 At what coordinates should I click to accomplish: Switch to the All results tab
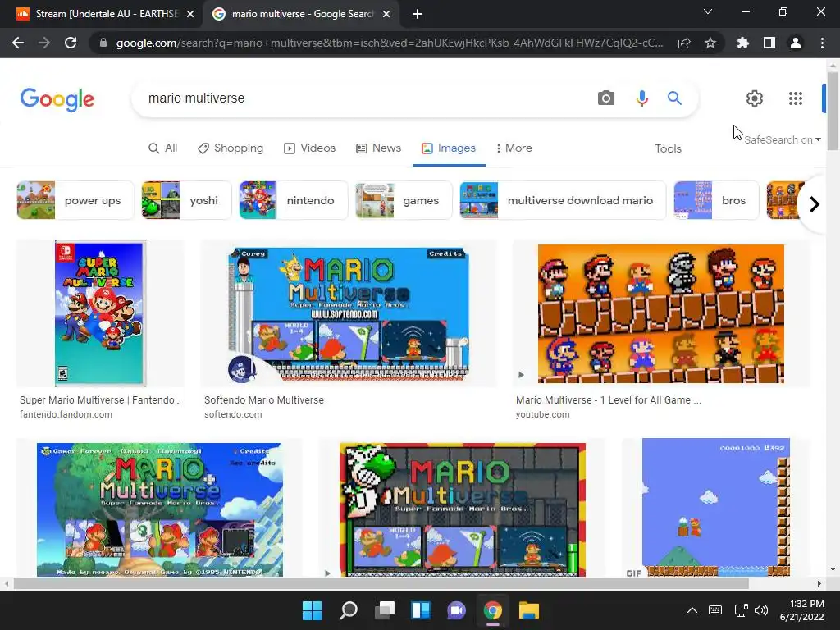[x=163, y=148]
